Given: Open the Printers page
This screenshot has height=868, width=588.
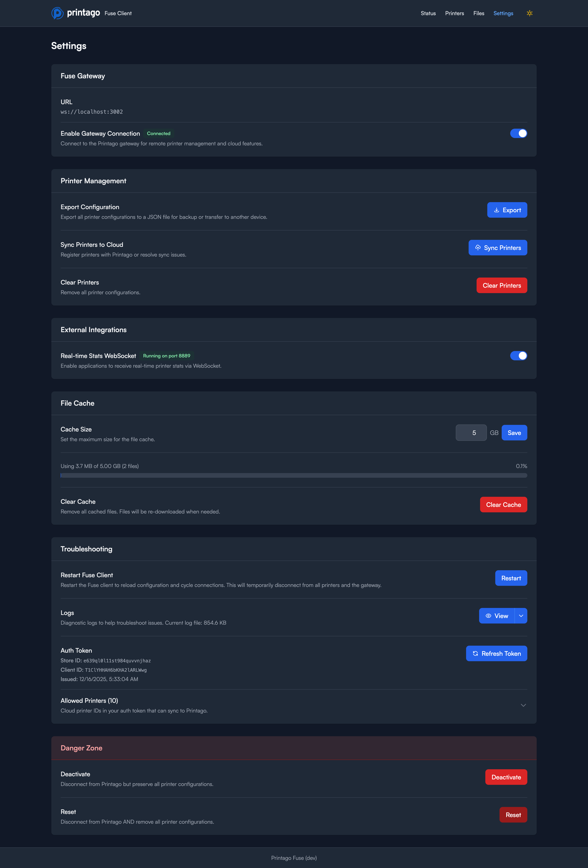Looking at the screenshot, I should (454, 13).
